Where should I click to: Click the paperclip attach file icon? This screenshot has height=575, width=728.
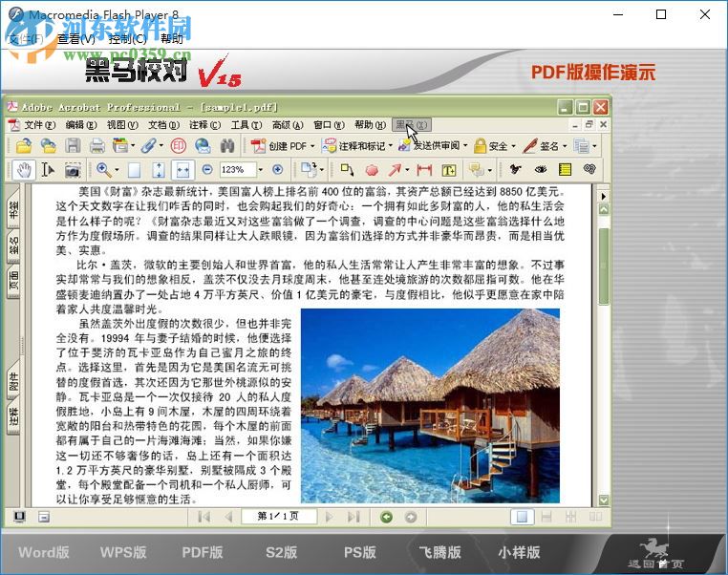tap(149, 146)
